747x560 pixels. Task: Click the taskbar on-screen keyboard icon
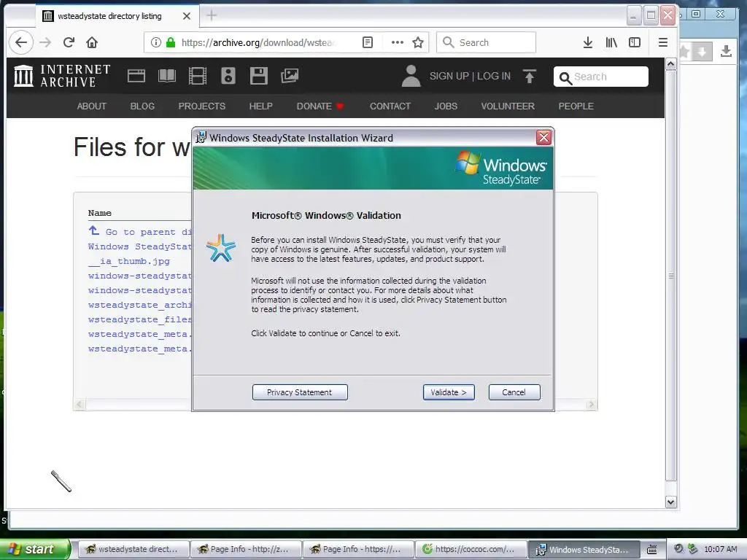(651, 549)
